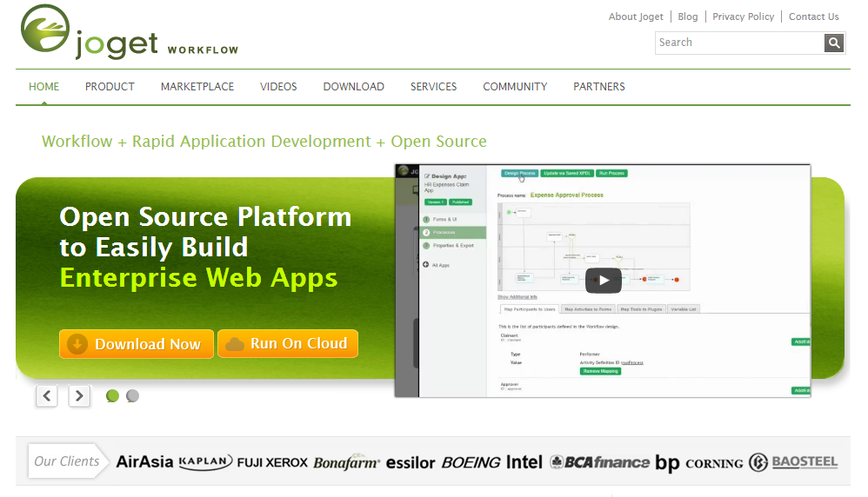Click the Joget Workflow logo
This screenshot has height=497, width=868.
tap(129, 31)
